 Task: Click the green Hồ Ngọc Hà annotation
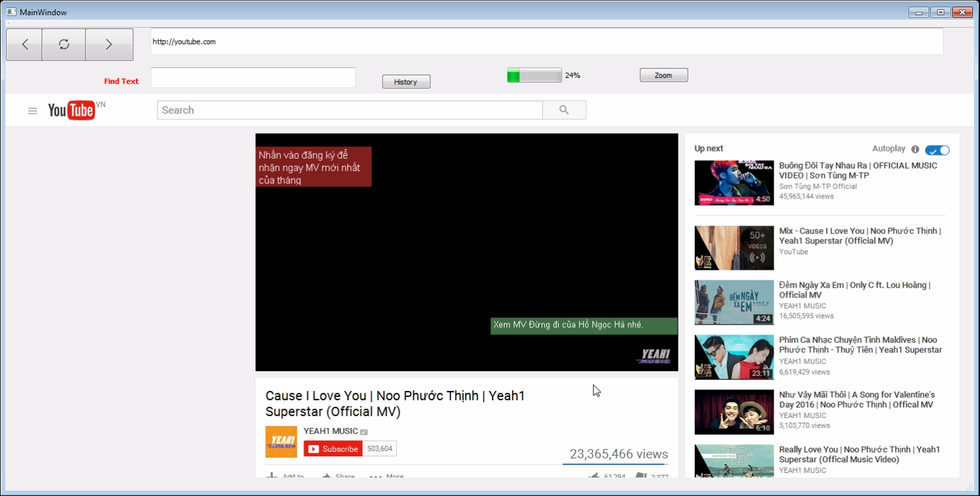(584, 325)
